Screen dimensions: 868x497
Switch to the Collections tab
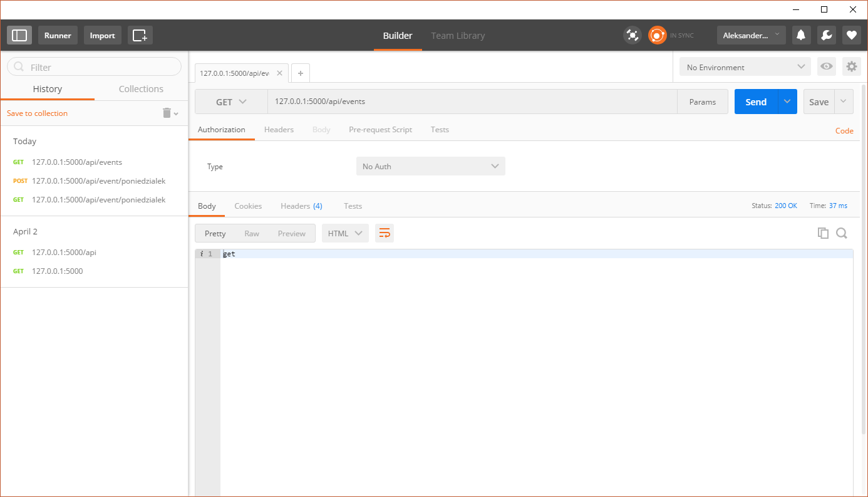pos(141,89)
